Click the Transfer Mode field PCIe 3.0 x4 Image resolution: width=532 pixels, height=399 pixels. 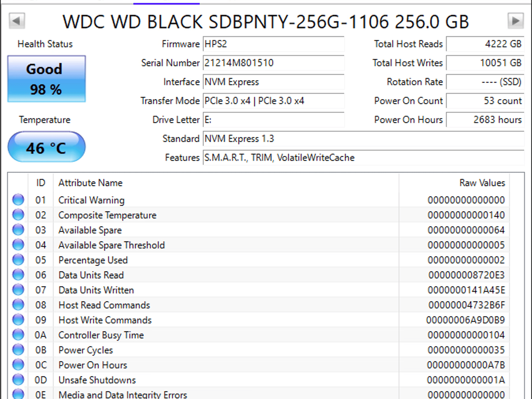[x=274, y=101]
